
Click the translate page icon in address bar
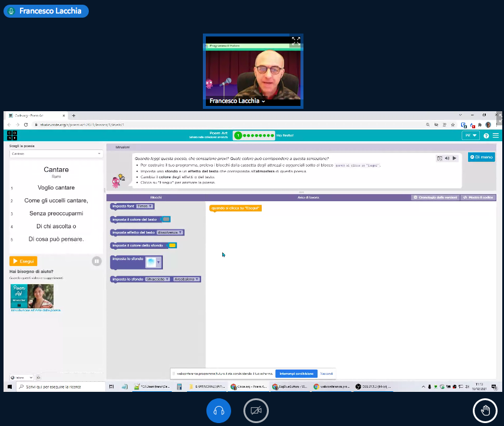pyautogui.click(x=444, y=125)
